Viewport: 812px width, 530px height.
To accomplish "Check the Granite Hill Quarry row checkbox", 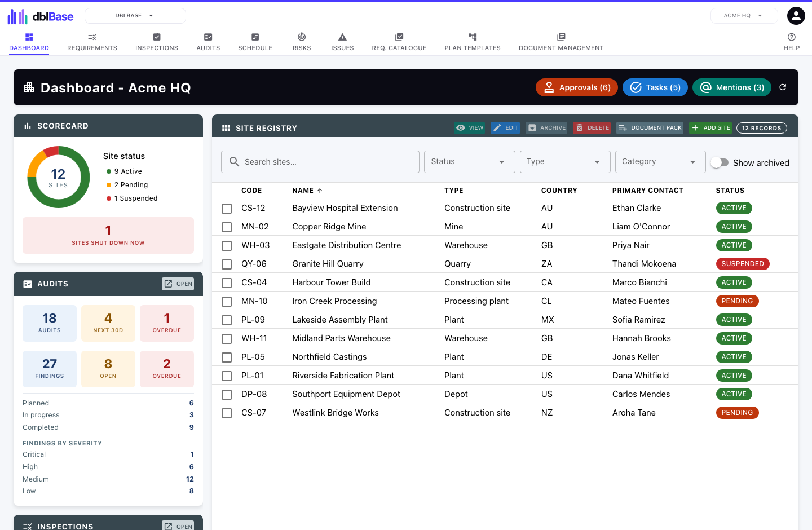I will point(227,264).
